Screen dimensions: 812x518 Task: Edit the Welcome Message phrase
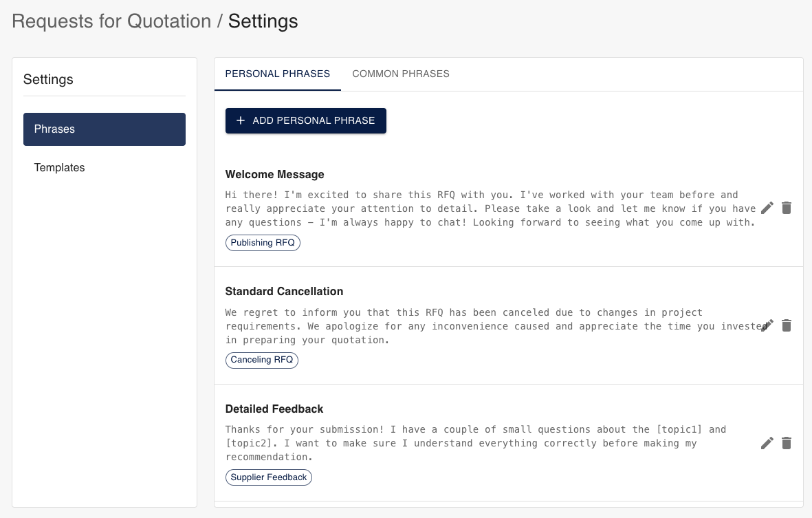(x=767, y=208)
